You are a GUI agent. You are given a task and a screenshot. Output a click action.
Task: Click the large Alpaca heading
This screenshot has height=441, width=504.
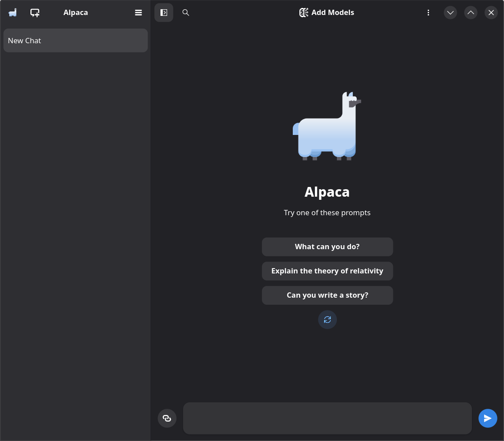327,192
